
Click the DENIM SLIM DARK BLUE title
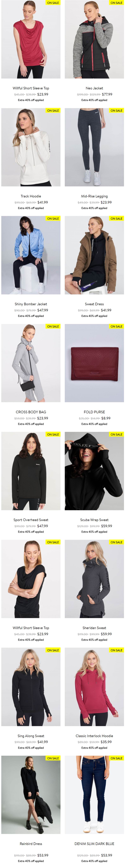coord(94,843)
